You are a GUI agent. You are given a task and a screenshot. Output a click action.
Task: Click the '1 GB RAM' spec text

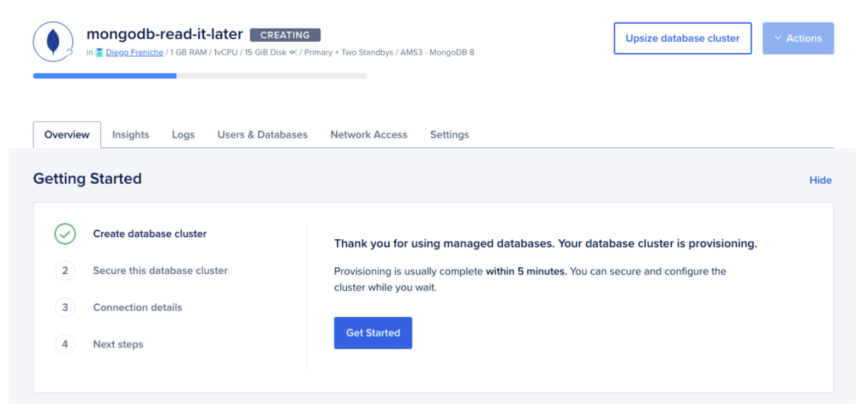tap(188, 52)
